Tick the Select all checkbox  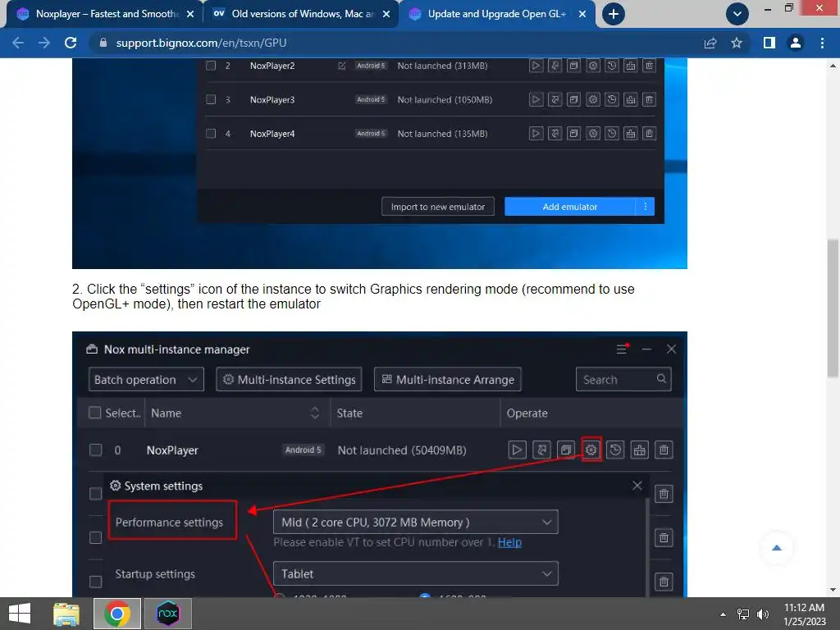pyautogui.click(x=95, y=413)
